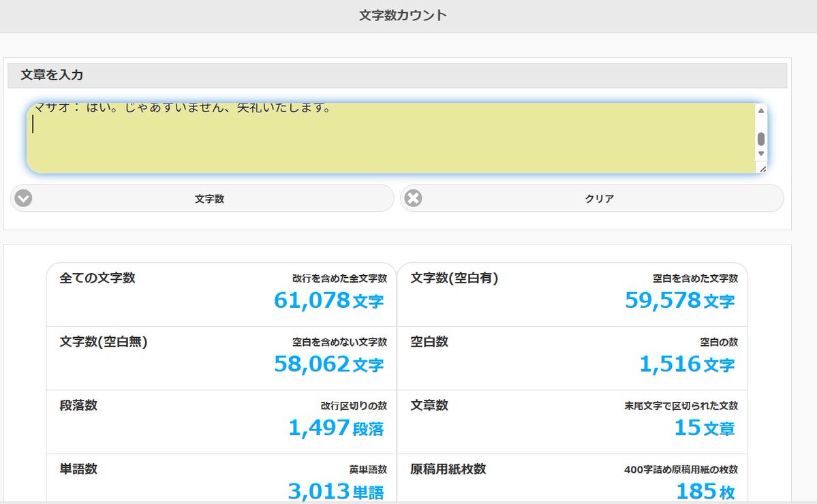817x504 pixels.
Task: Click the 末尾文字で区切られた文数 description
Action: (x=681, y=406)
